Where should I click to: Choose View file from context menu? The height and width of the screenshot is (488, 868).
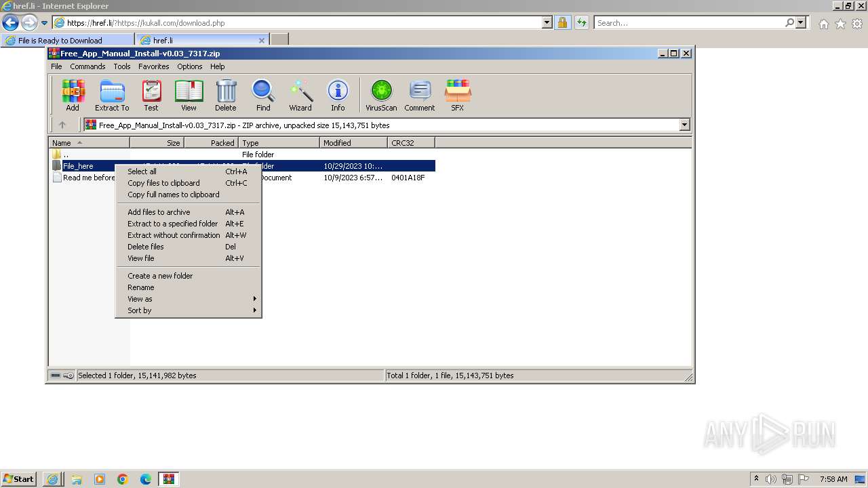pyautogui.click(x=189, y=258)
